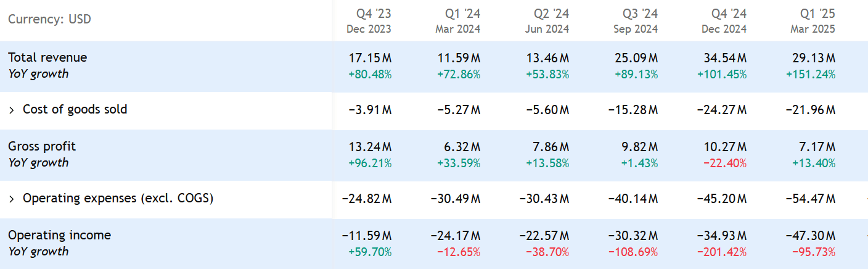868x269 pixels.
Task: Click the Currency: USD label
Action: pyautogui.click(x=49, y=19)
